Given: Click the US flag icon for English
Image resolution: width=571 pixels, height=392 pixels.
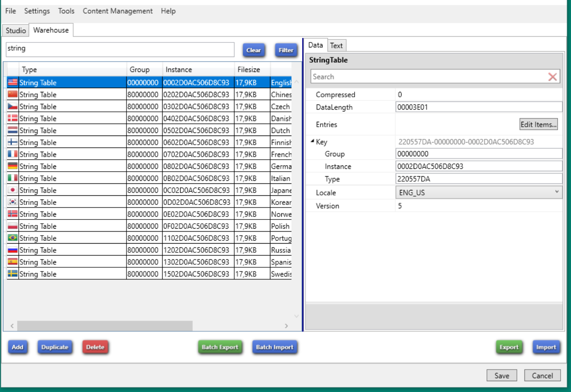Looking at the screenshot, I should [12, 82].
